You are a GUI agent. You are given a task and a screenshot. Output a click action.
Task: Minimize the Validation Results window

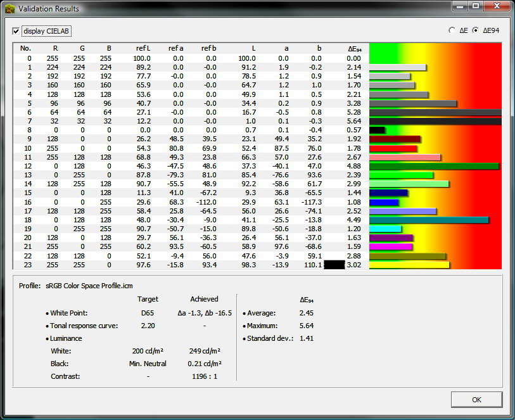pos(461,7)
